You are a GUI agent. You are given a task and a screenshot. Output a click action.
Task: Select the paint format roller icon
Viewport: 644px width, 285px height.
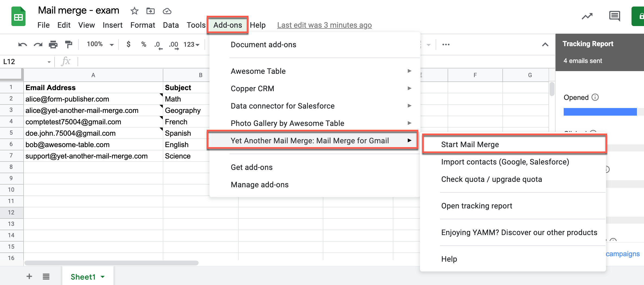69,45
